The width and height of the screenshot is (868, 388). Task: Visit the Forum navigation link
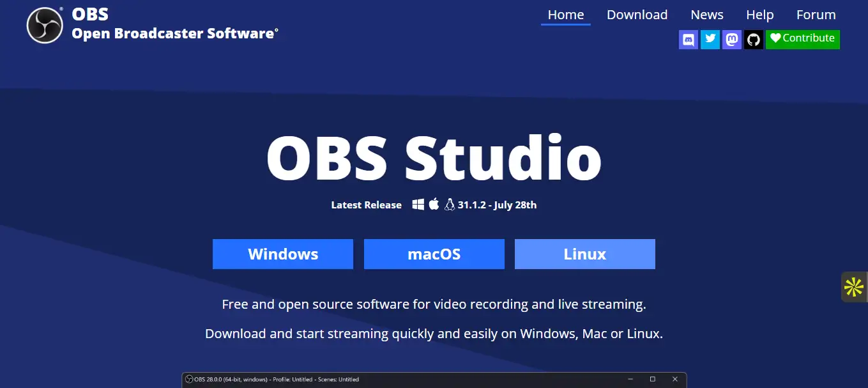coord(816,15)
